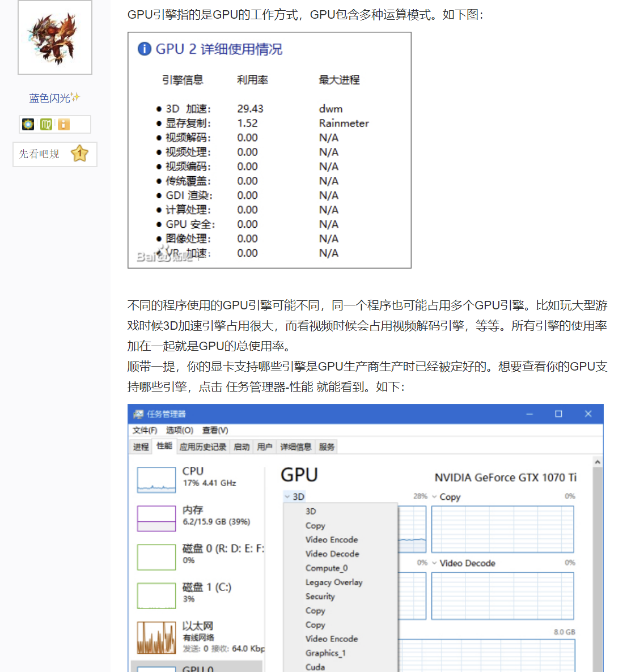Switch to the 进程 tab
627x672 pixels.
click(141, 447)
